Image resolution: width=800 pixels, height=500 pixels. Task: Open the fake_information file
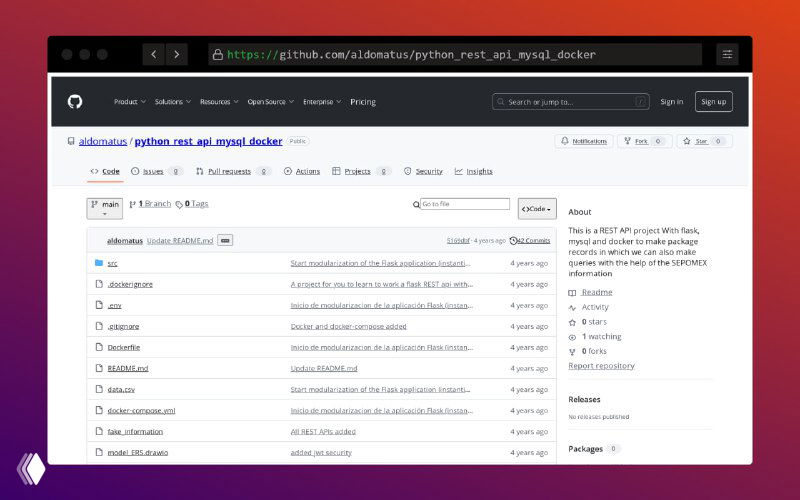click(135, 431)
